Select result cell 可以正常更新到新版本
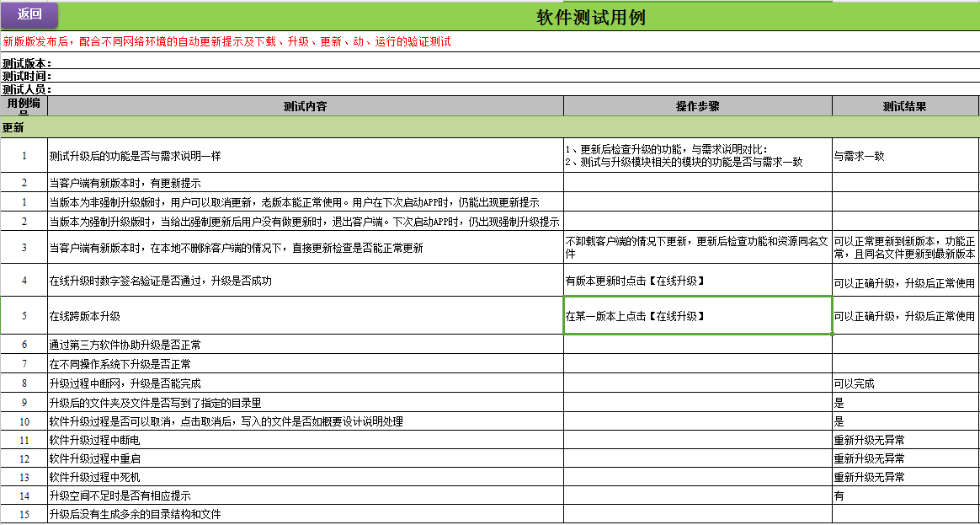This screenshot has width=980, height=525. (x=904, y=247)
